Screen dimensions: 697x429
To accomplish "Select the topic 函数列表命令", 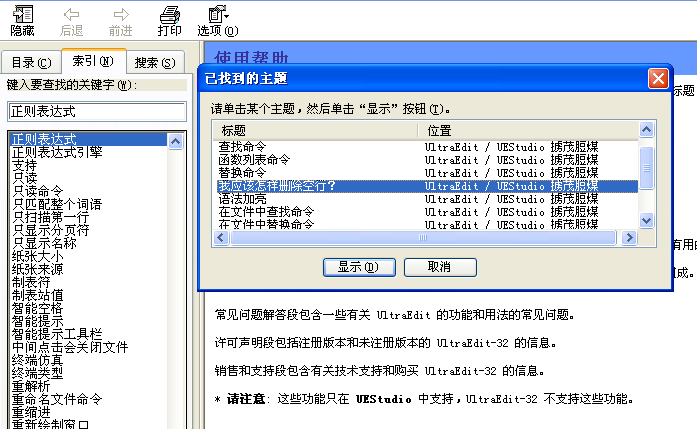I will [254, 160].
